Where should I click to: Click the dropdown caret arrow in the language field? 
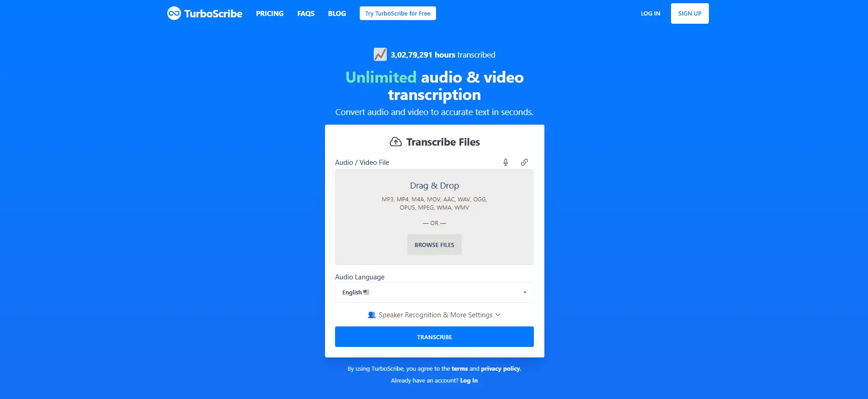pos(525,293)
